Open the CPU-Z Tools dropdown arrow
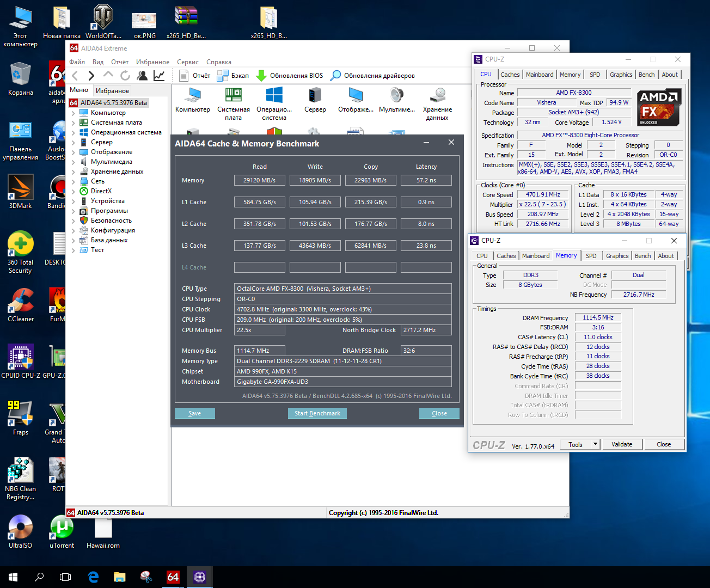Image resolution: width=710 pixels, height=588 pixels. [595, 444]
